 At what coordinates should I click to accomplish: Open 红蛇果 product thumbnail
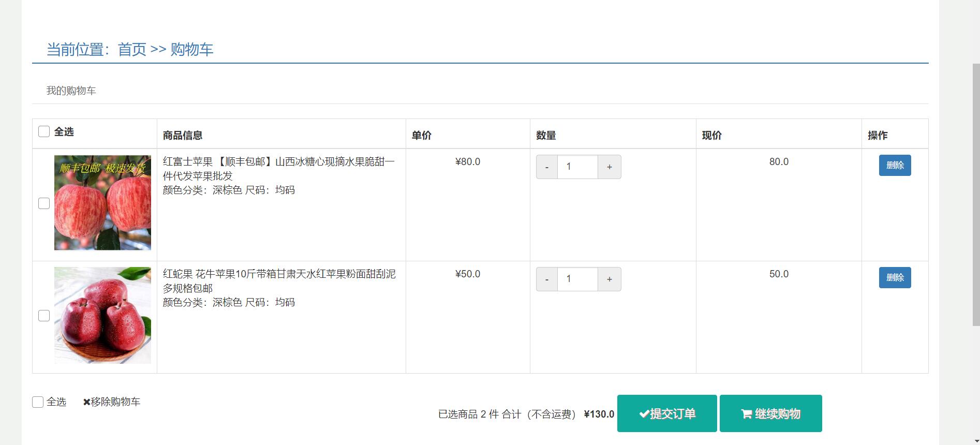(102, 315)
